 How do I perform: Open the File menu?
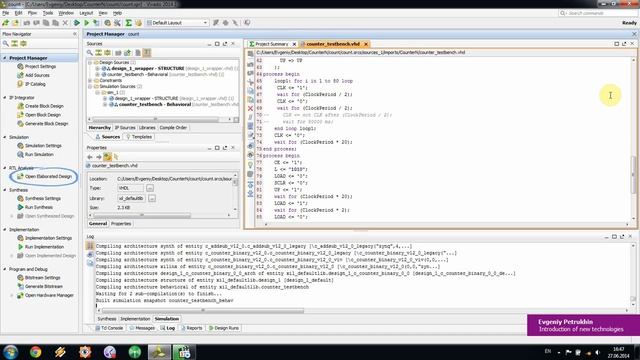coord(5,13)
